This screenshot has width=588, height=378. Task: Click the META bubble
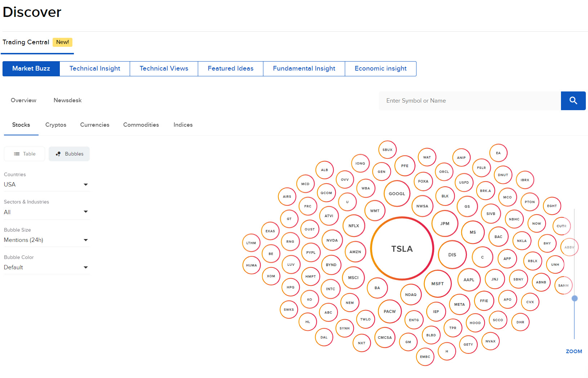coord(459,304)
